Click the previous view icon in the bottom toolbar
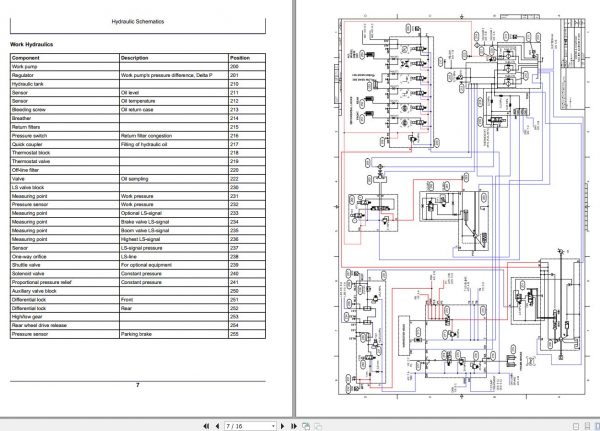Image resolution: width=600 pixels, height=431 pixels. click(306, 426)
